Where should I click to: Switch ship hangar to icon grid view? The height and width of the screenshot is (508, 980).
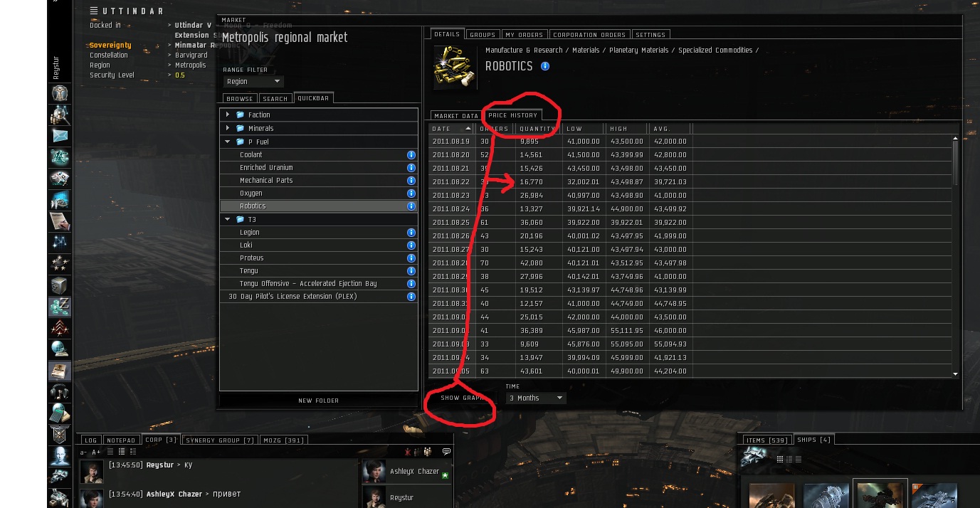780,459
